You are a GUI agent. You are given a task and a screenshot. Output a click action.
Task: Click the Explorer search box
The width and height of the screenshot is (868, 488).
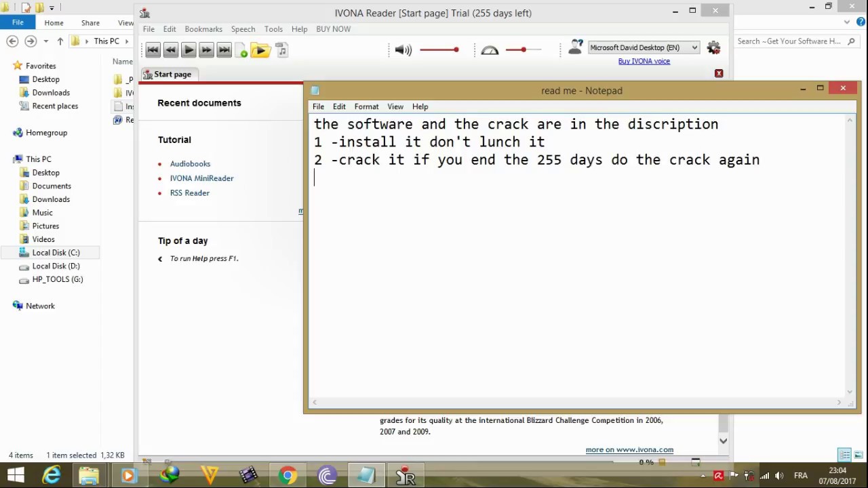[796, 41]
